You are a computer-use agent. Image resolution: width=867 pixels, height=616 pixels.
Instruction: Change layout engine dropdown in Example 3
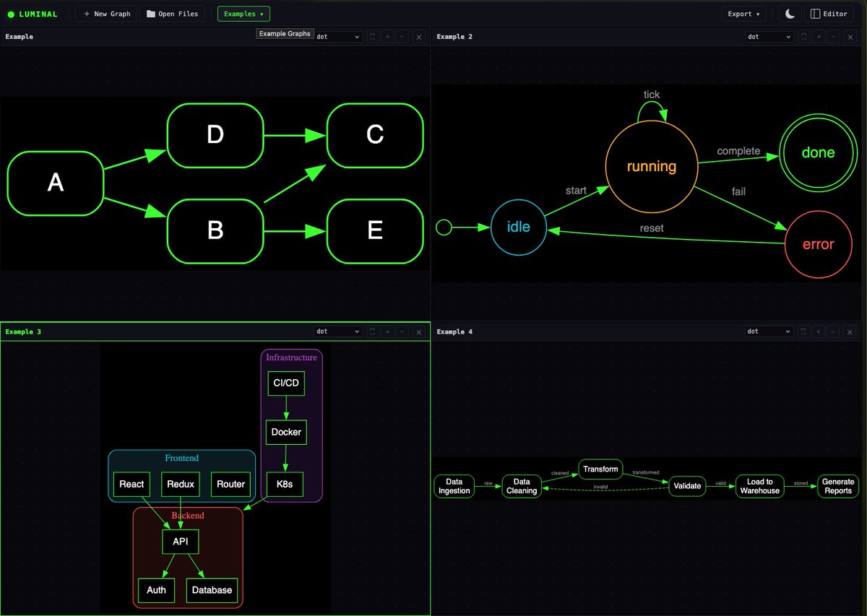point(338,331)
